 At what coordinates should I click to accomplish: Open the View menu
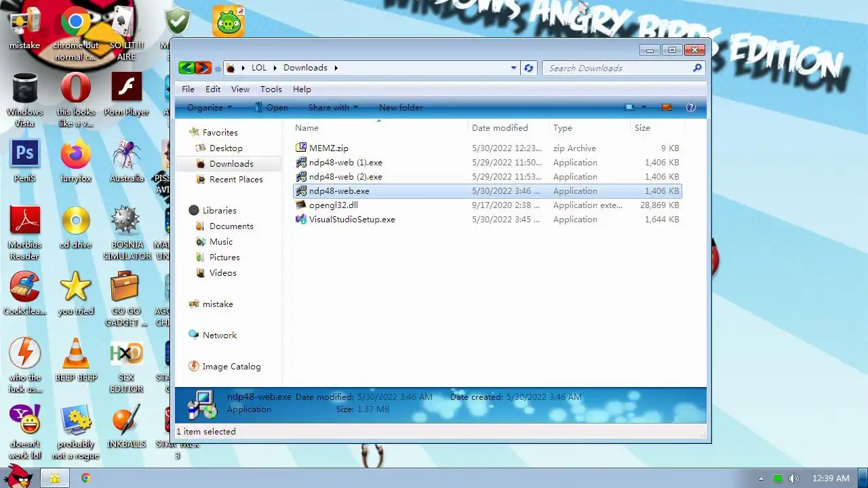pos(240,89)
